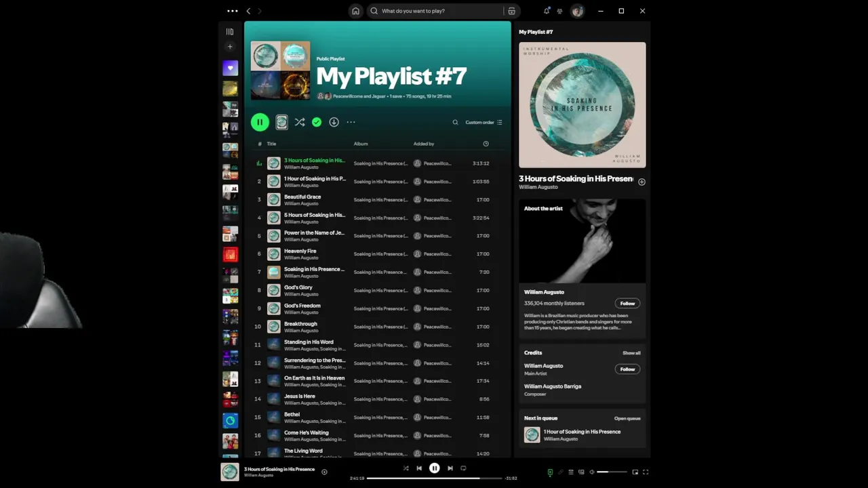Screen dimensions: 868x488
Task: Open the profile avatar menu
Action: (x=577, y=11)
